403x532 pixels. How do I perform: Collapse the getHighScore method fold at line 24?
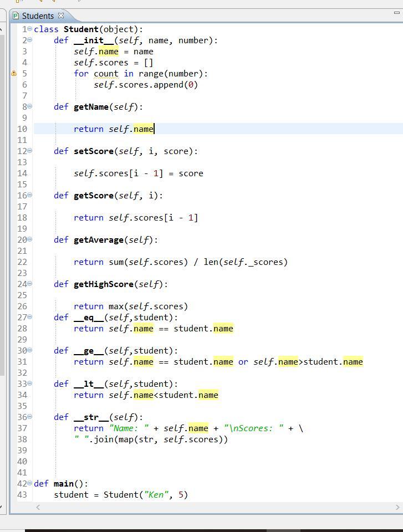(x=30, y=284)
